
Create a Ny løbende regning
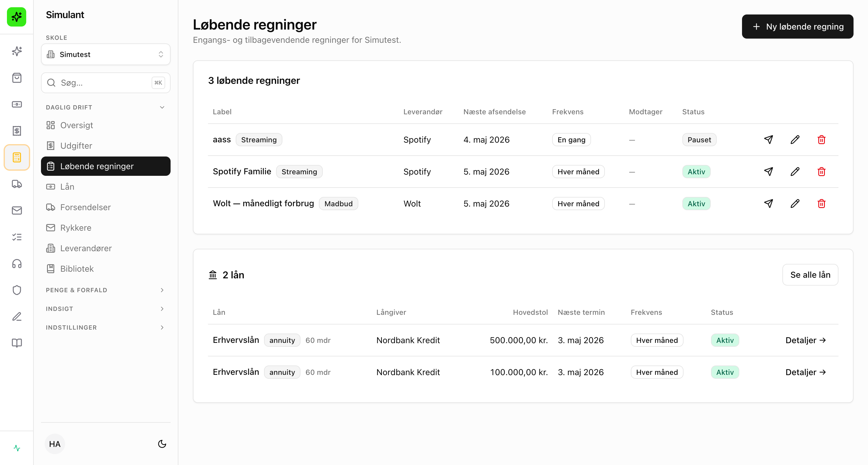[797, 27]
